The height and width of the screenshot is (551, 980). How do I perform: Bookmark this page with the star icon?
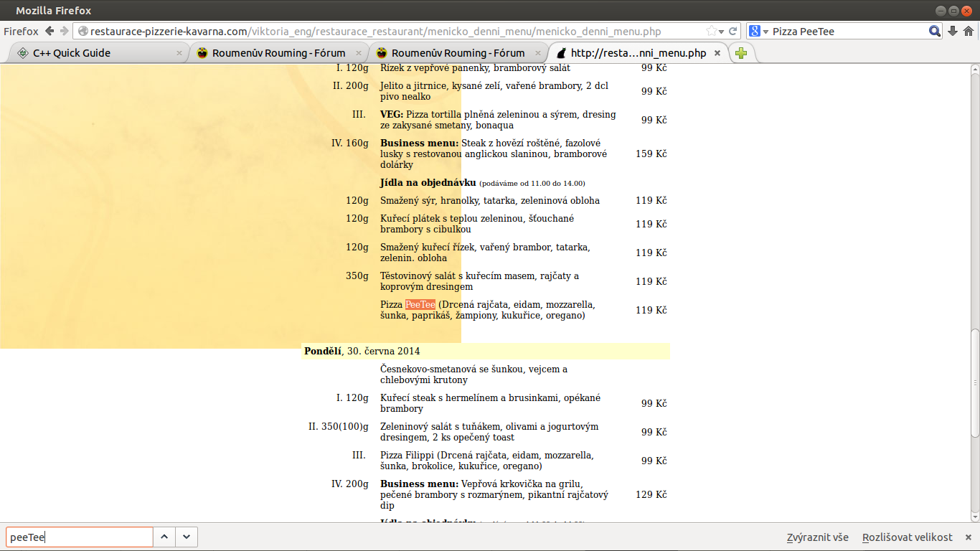(x=711, y=32)
